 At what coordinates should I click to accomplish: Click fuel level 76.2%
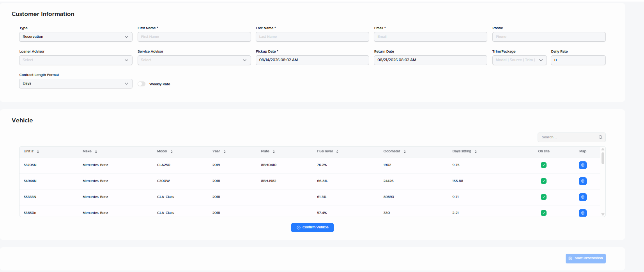coord(322,165)
